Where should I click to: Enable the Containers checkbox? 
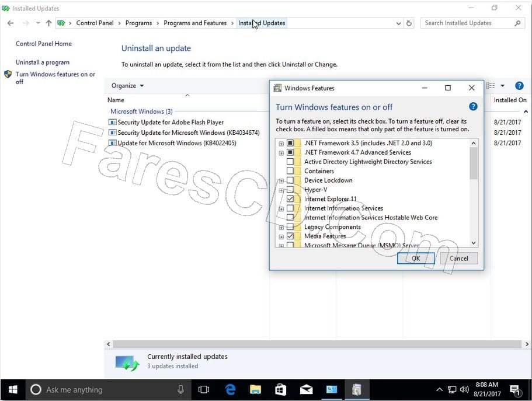[290, 171]
